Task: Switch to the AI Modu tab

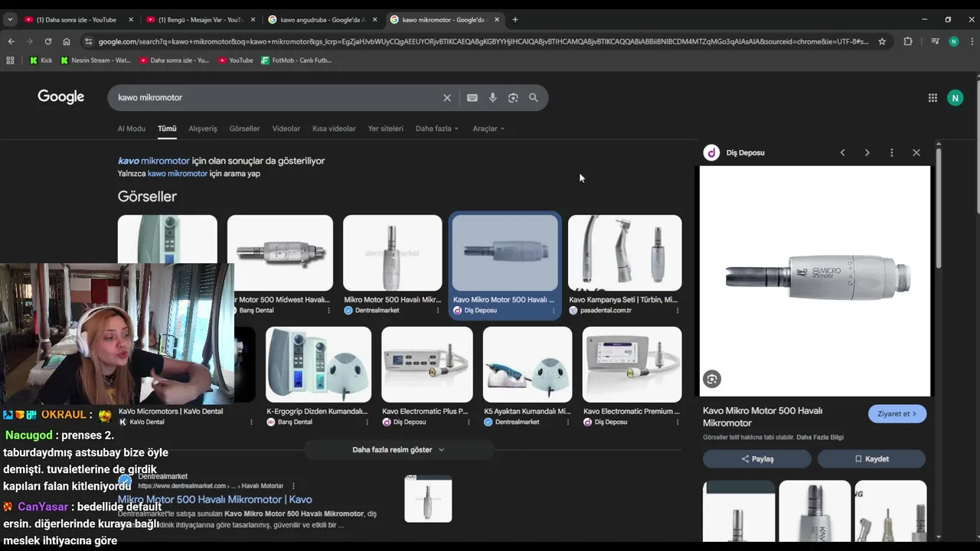Action: click(x=131, y=129)
